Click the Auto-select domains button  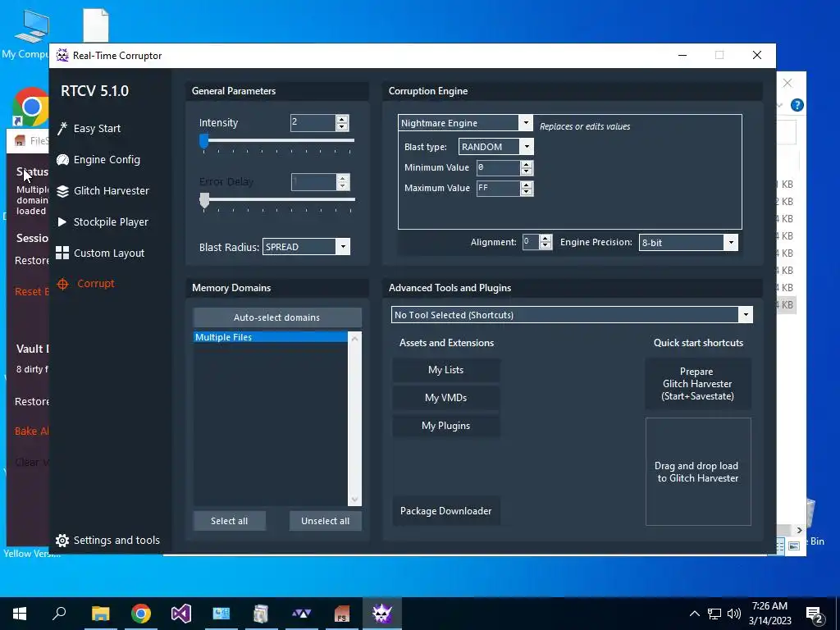click(277, 317)
